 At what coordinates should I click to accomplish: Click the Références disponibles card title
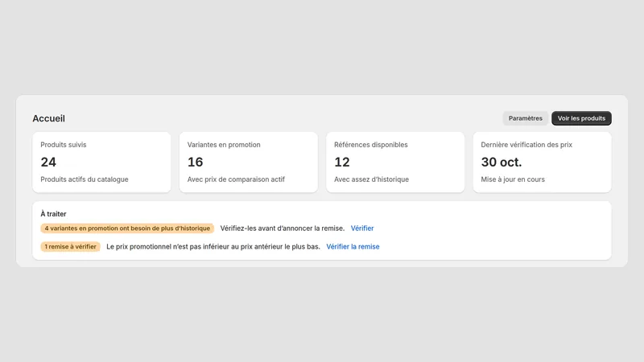point(371,145)
